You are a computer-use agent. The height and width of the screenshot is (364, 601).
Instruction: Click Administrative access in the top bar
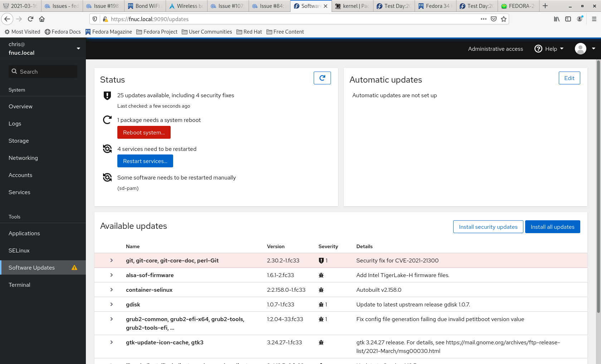495,49
